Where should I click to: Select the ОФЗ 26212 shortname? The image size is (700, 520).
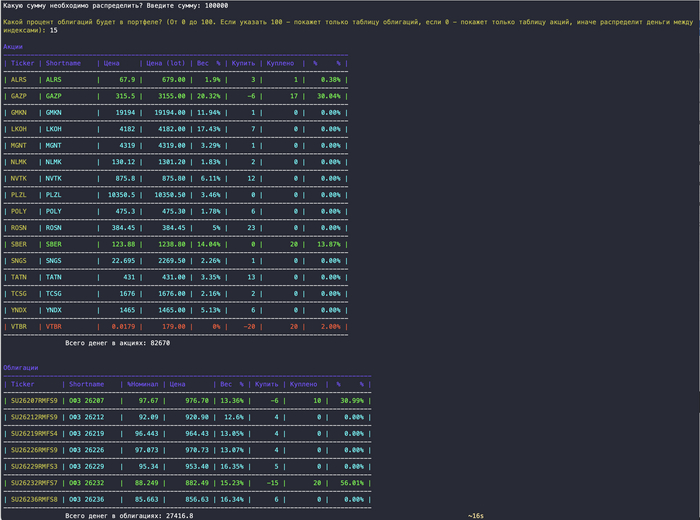[x=87, y=418]
